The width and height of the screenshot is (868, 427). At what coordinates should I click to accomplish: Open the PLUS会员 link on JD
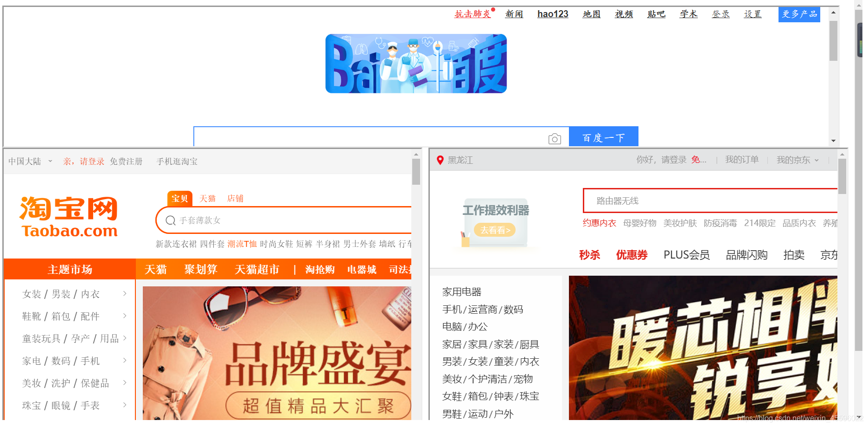pos(687,255)
